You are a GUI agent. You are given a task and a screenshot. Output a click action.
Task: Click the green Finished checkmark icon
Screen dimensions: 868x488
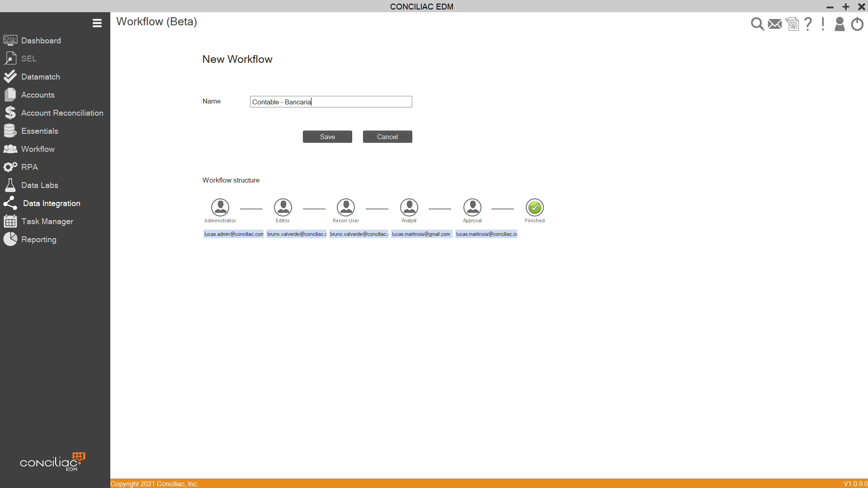tap(534, 207)
